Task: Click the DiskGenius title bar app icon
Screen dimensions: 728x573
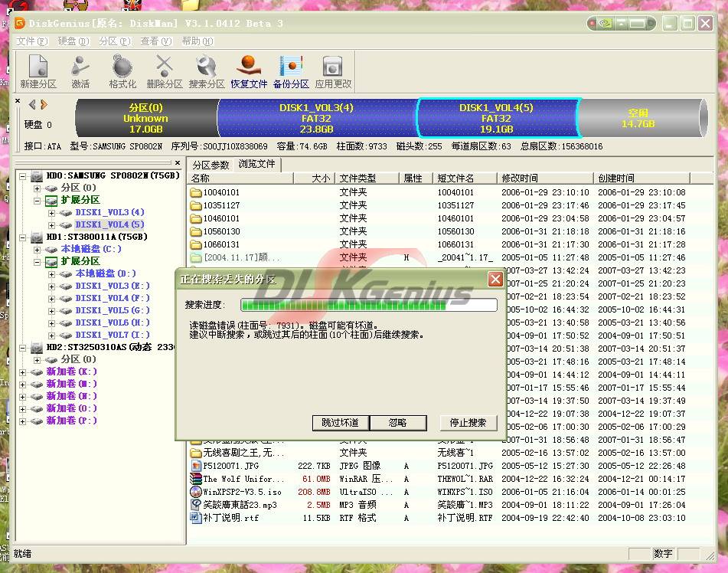Action: [x=19, y=23]
